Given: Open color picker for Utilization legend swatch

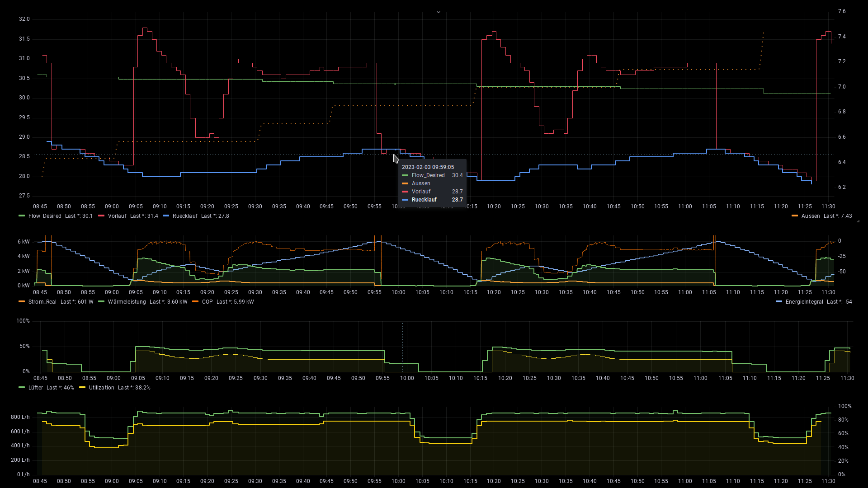Looking at the screenshot, I should [82, 388].
